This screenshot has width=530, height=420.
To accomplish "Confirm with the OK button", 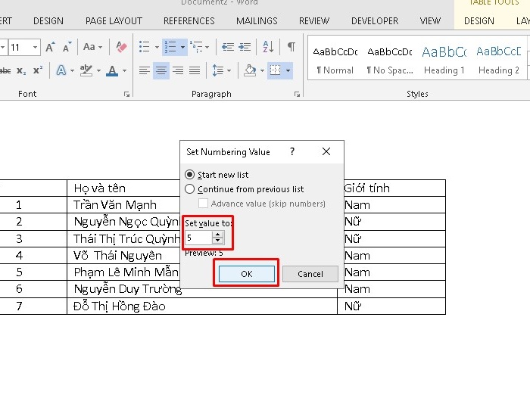I will coord(247,274).
